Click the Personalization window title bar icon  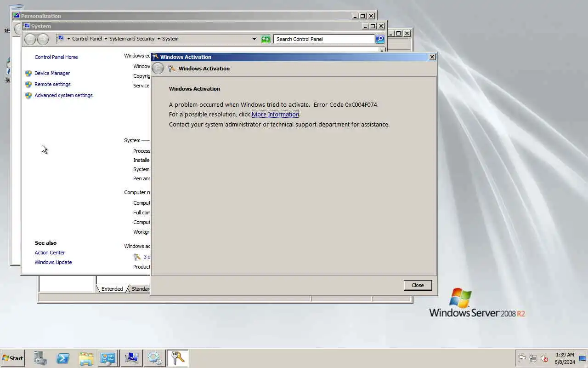17,16
